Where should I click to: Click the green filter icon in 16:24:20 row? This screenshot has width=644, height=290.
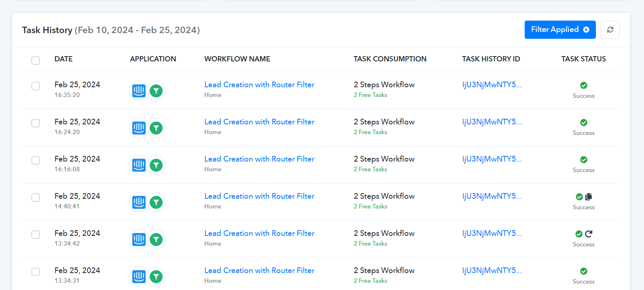coord(156,128)
